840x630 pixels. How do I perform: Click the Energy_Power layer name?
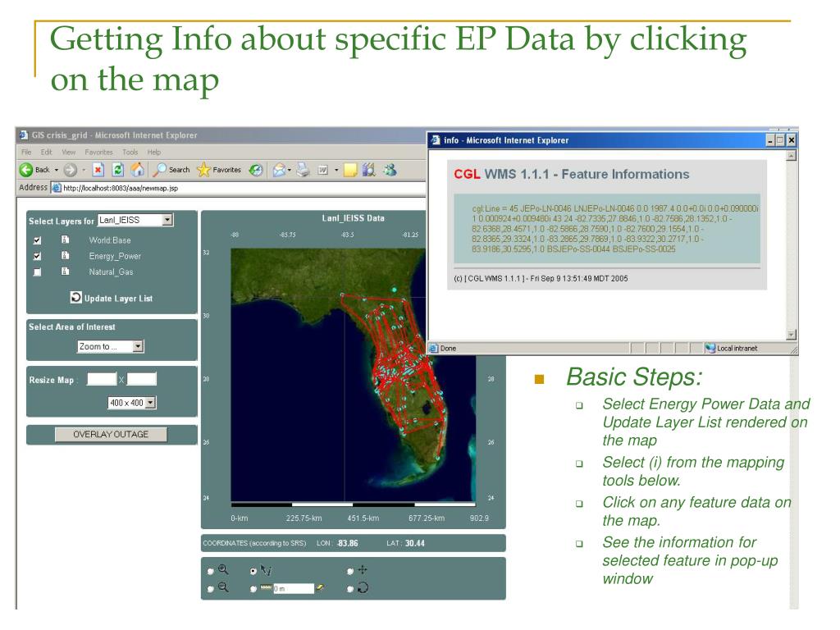(115, 256)
